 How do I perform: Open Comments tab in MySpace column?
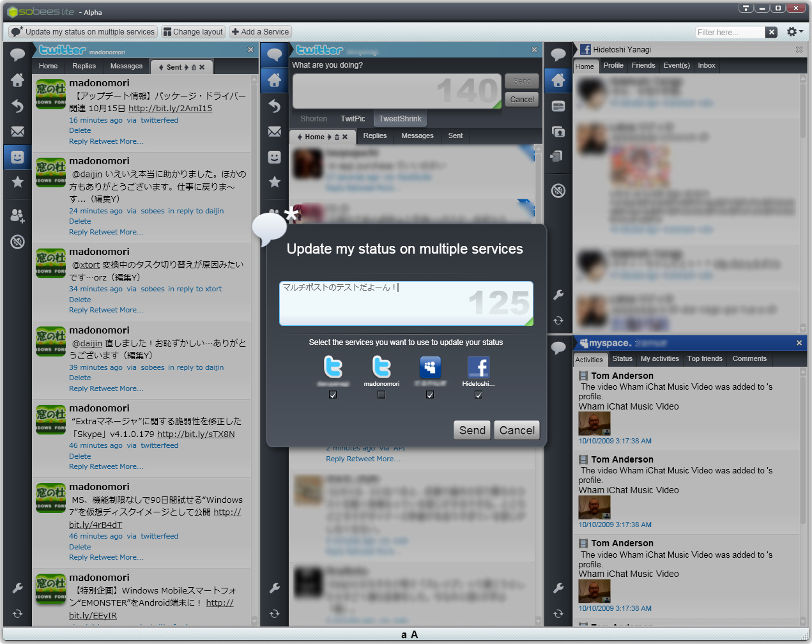(749, 358)
